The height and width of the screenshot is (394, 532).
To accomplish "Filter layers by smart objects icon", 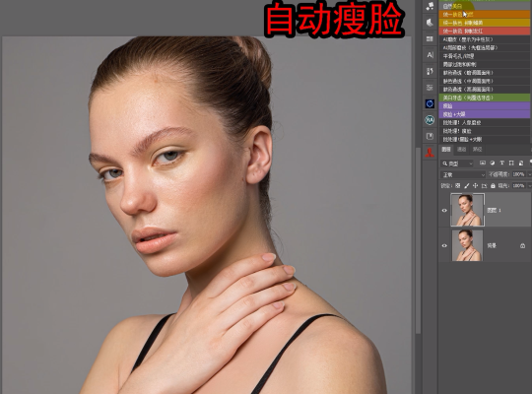I will (521, 164).
